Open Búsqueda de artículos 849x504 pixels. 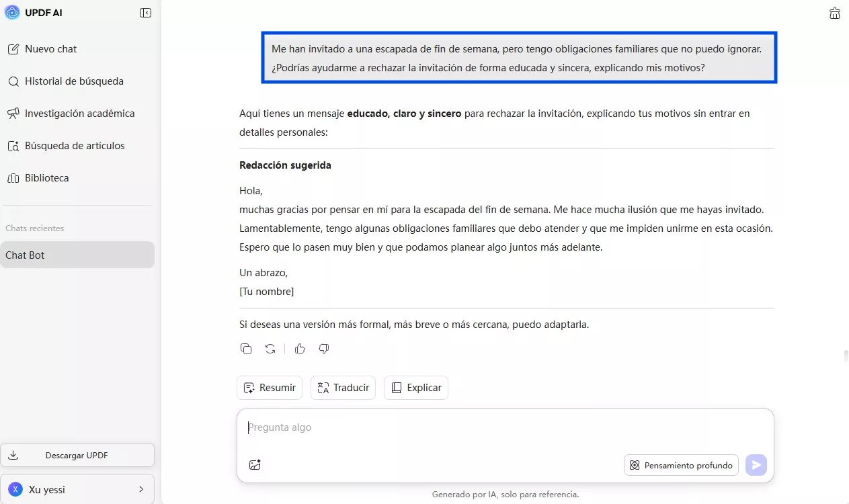pyautogui.click(x=75, y=146)
